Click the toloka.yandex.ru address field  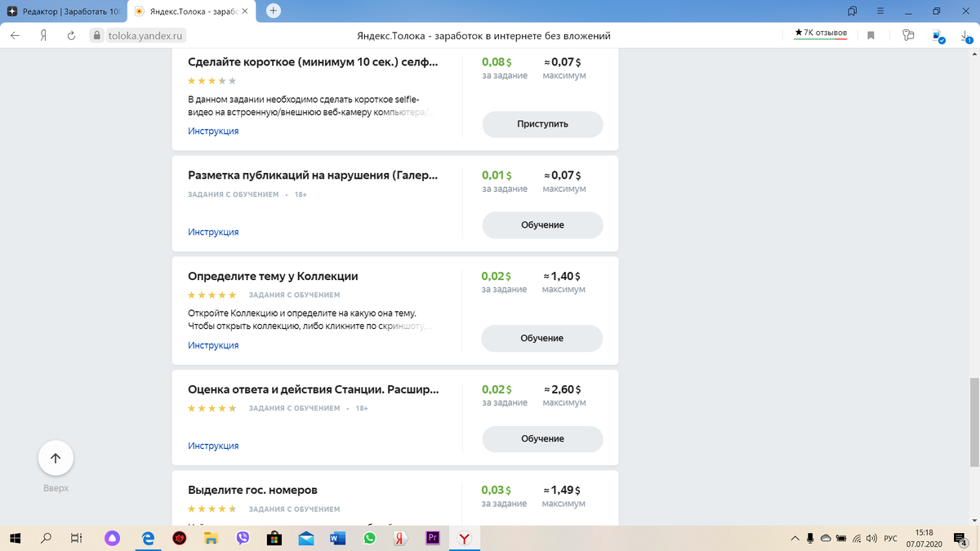147,35
